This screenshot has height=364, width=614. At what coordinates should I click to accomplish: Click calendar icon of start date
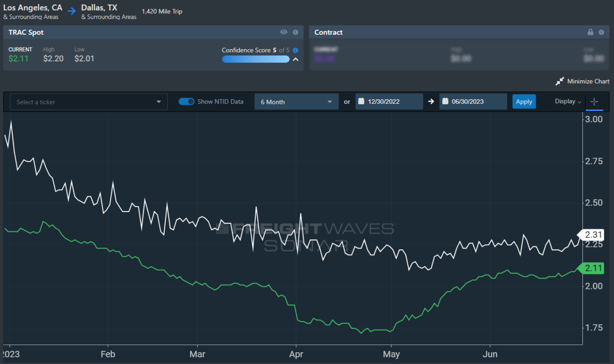pyautogui.click(x=361, y=102)
